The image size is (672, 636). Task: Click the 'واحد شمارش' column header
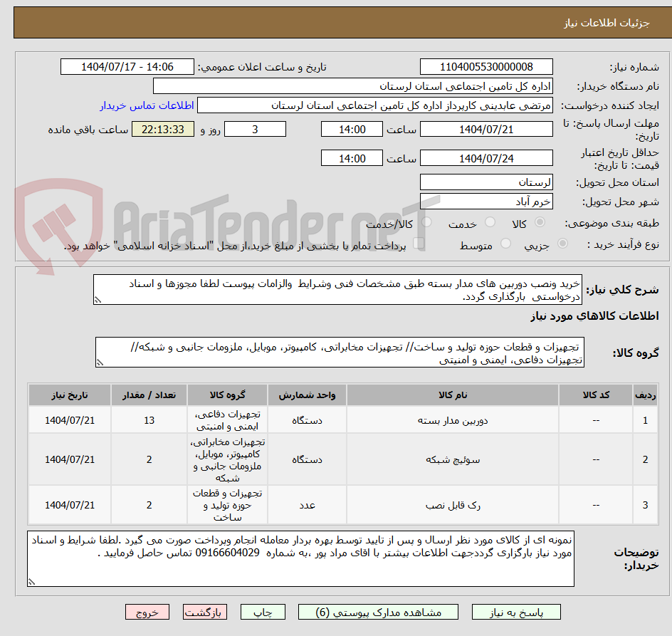307,395
